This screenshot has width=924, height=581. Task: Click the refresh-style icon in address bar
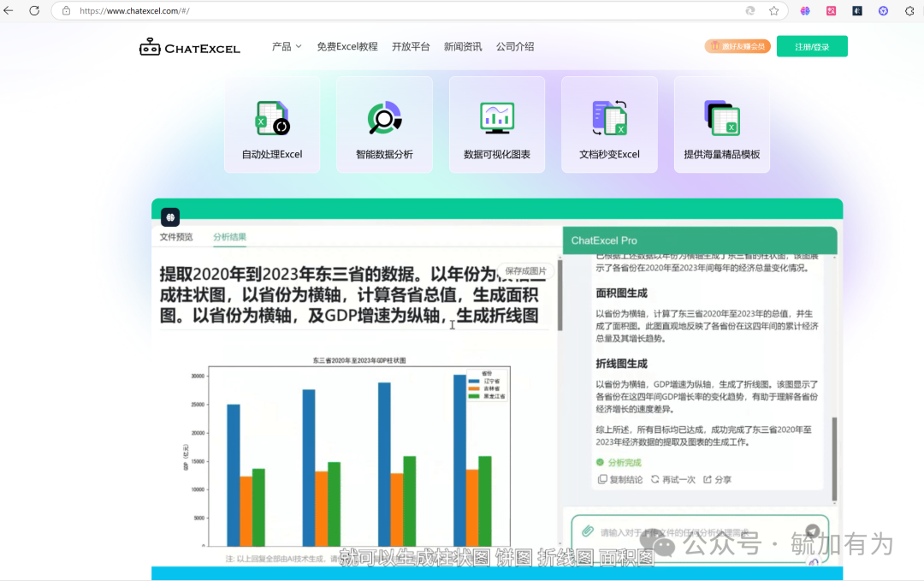(x=750, y=10)
